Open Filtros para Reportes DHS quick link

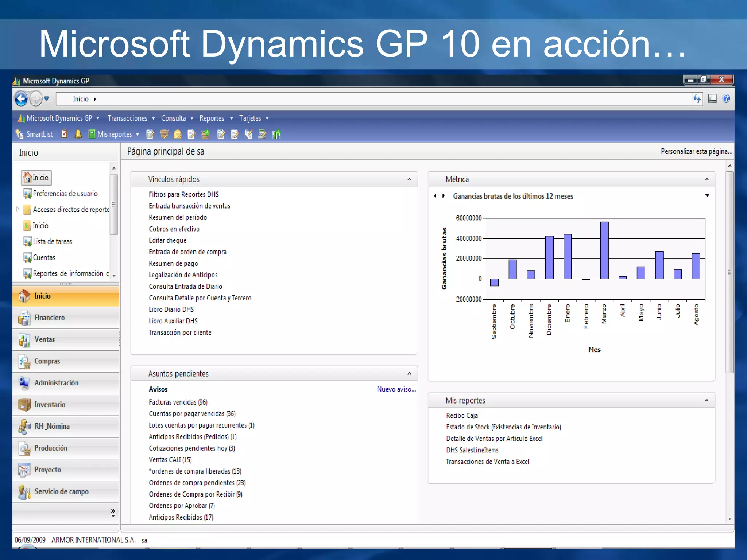pyautogui.click(x=183, y=194)
